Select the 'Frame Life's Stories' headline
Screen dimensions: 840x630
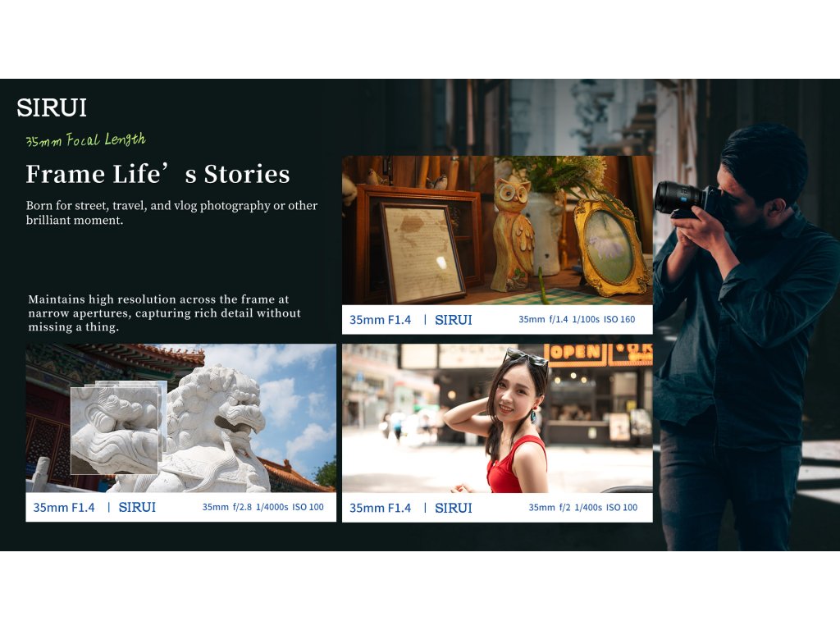pyautogui.click(x=158, y=174)
